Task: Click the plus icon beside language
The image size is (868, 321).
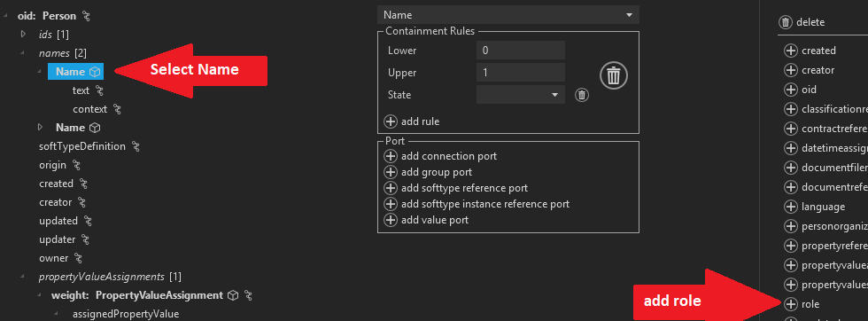Action: click(x=791, y=207)
